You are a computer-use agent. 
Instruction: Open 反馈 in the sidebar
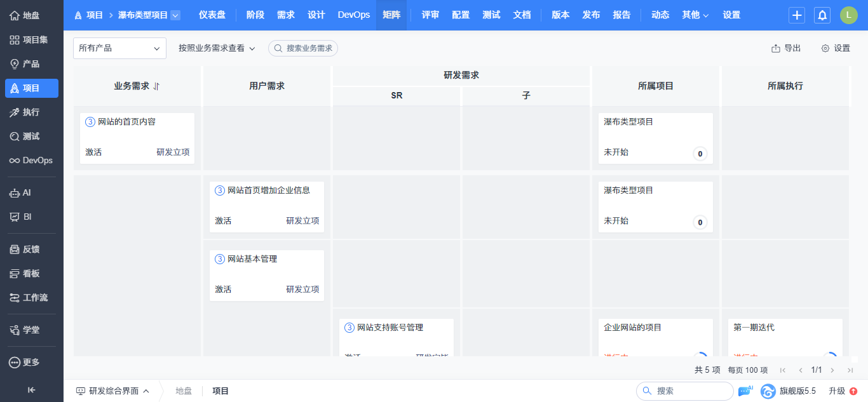tap(32, 249)
